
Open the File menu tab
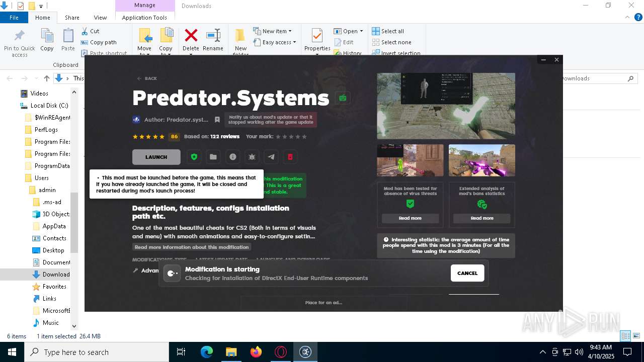tap(14, 18)
